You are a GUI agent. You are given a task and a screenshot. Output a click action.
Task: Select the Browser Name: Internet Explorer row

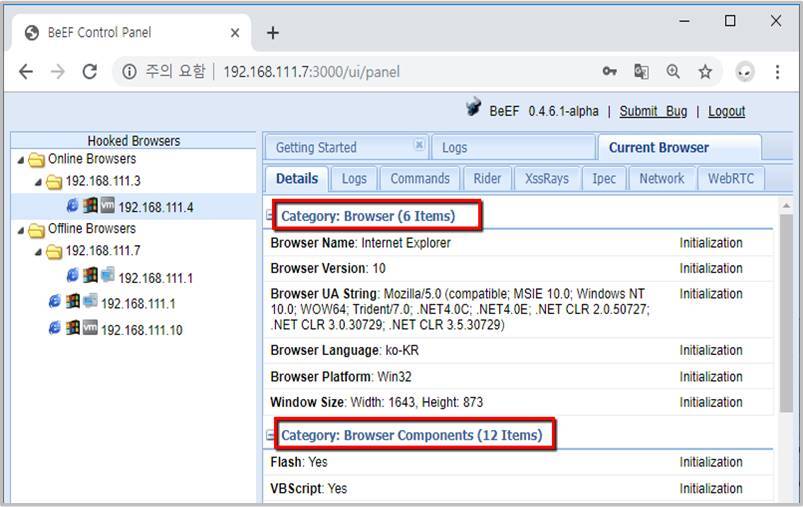click(x=518, y=243)
